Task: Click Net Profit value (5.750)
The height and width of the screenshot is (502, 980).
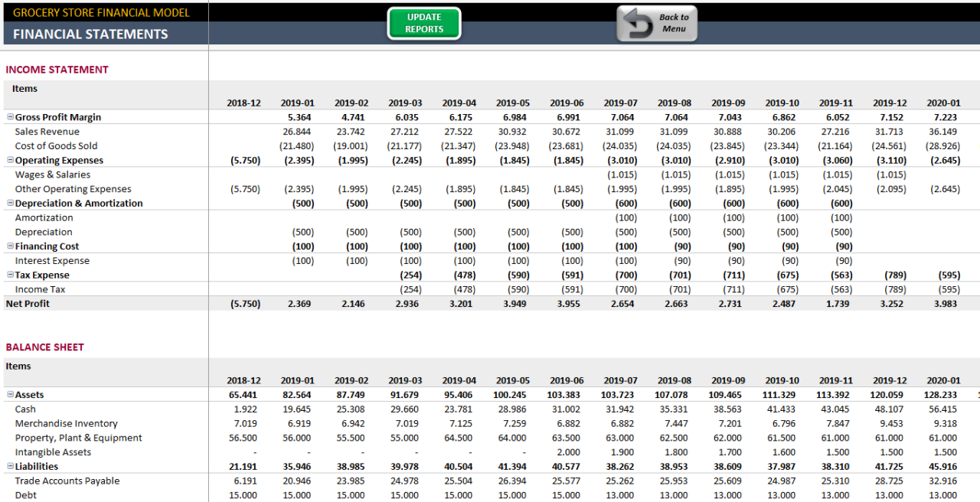Action: (245, 303)
